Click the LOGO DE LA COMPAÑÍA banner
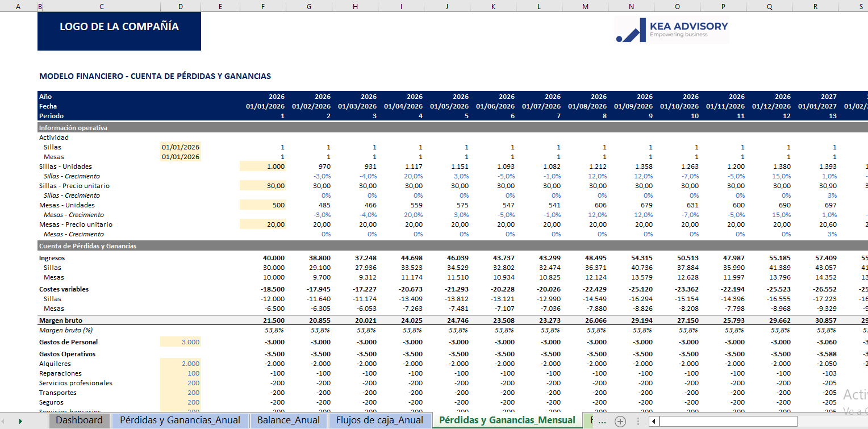The image size is (868, 429). click(119, 27)
